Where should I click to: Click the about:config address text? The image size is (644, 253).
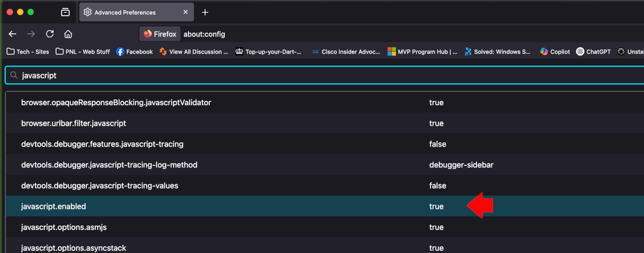coord(204,34)
